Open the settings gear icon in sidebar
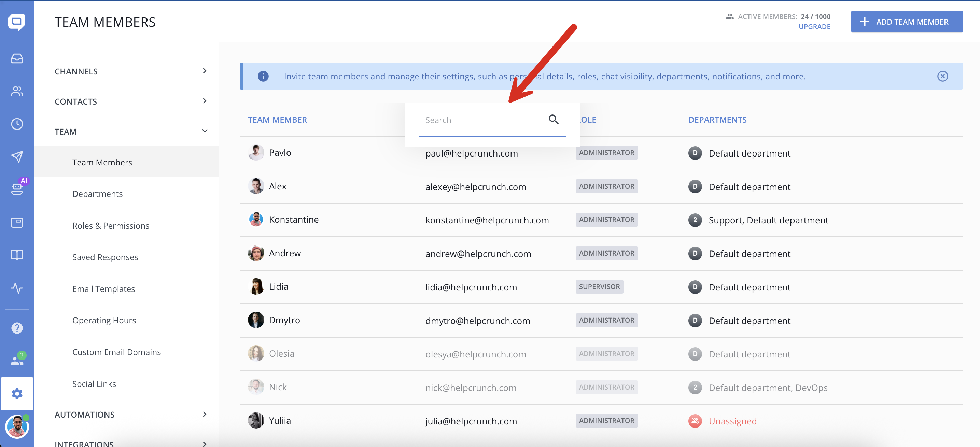This screenshot has width=980, height=447. point(17,394)
